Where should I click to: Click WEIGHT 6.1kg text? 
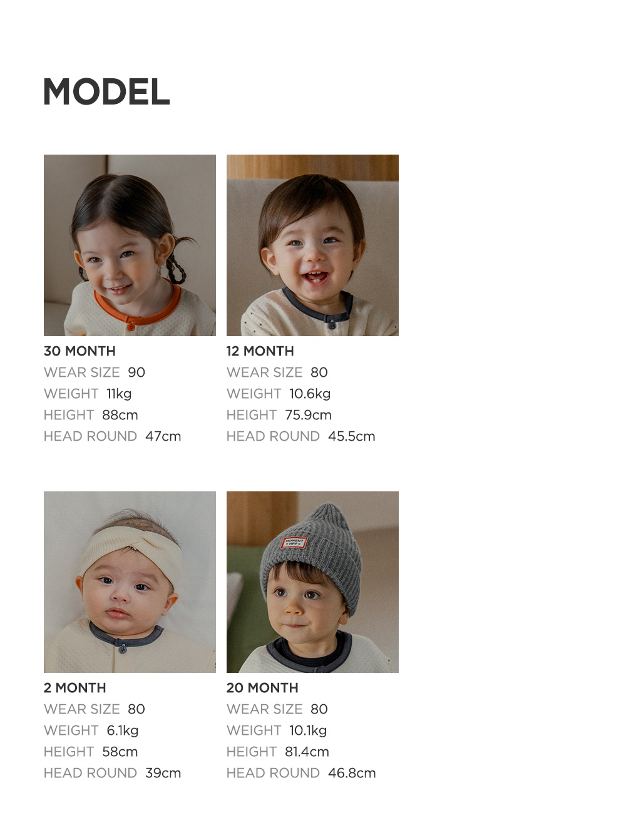click(91, 730)
